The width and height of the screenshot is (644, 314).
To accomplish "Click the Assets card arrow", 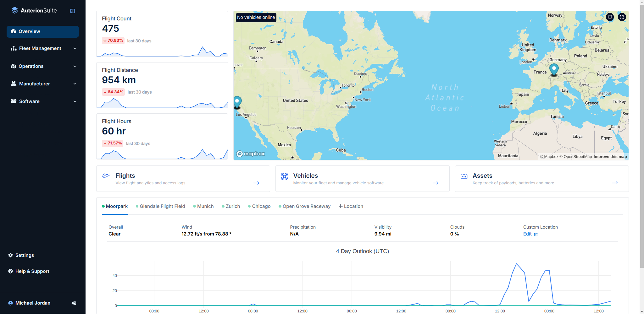I will [x=615, y=183].
